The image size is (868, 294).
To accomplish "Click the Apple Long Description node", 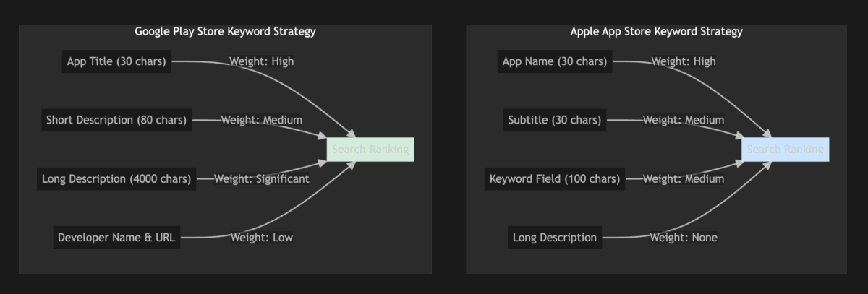I will click(555, 237).
